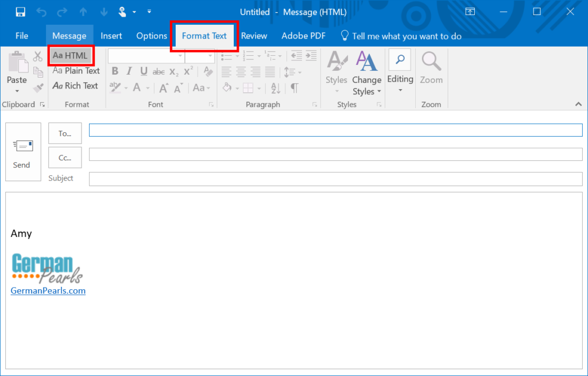Click the Format Painter brush
The height and width of the screenshot is (376, 588).
tap(38, 87)
